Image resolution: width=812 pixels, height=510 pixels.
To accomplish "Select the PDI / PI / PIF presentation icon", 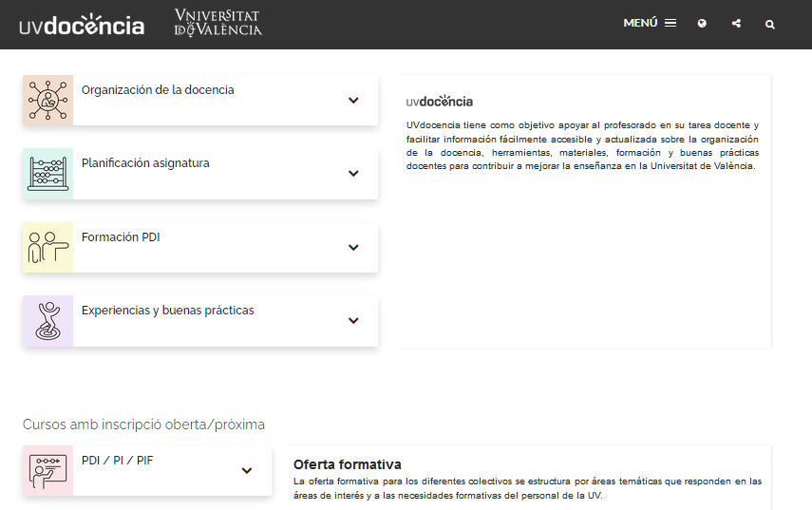I will pos(47,471).
